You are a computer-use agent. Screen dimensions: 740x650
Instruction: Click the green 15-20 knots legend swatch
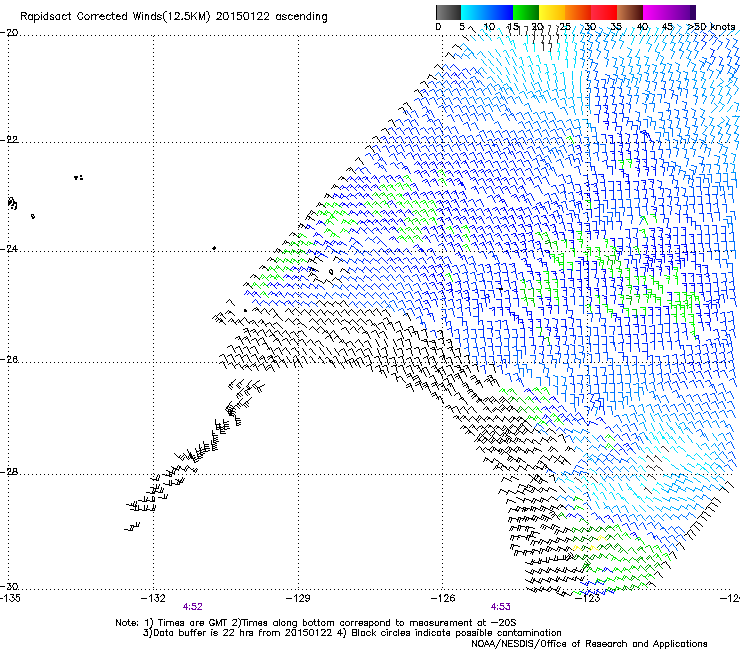[526, 12]
